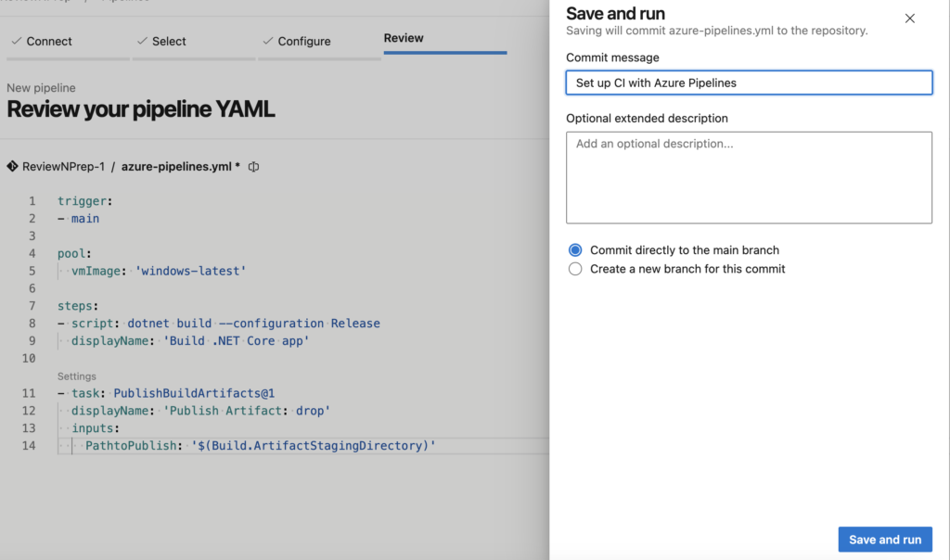Click the 'New pipeline' label
This screenshot has width=950, height=560.
pos(41,88)
